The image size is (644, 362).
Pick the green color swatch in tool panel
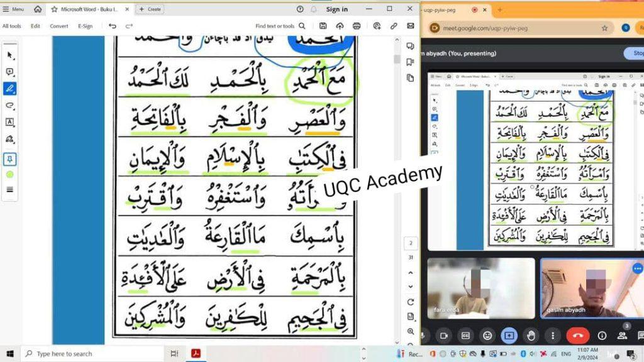pos(10,174)
